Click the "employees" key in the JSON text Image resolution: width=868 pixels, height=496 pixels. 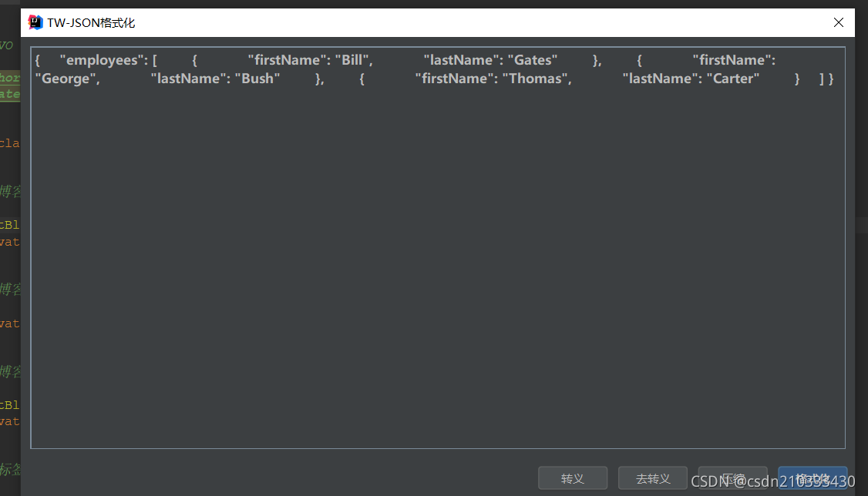pos(103,60)
